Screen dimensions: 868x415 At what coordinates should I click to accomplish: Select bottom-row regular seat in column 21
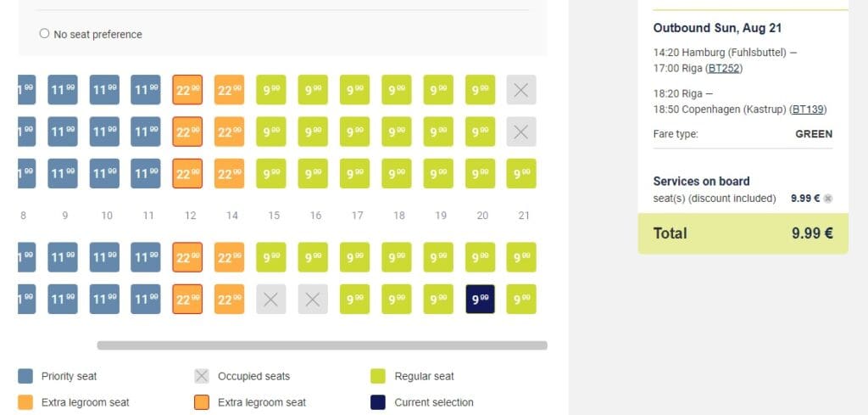click(x=521, y=299)
